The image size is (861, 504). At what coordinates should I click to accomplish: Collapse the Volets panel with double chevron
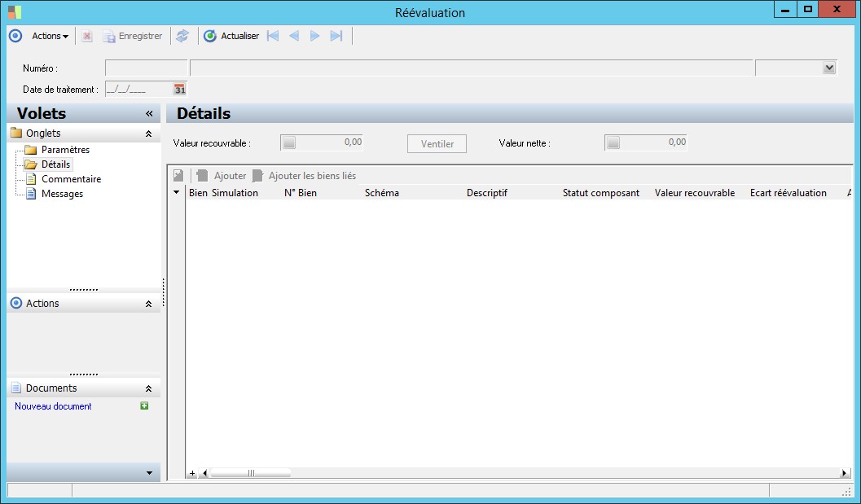tap(149, 114)
